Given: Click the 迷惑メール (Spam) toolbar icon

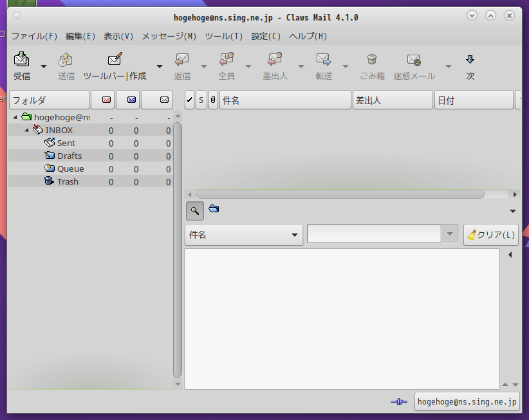Looking at the screenshot, I should pos(414,60).
